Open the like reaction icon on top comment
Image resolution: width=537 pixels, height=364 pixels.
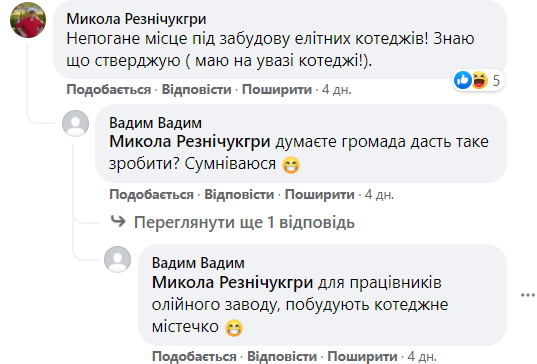pos(463,80)
